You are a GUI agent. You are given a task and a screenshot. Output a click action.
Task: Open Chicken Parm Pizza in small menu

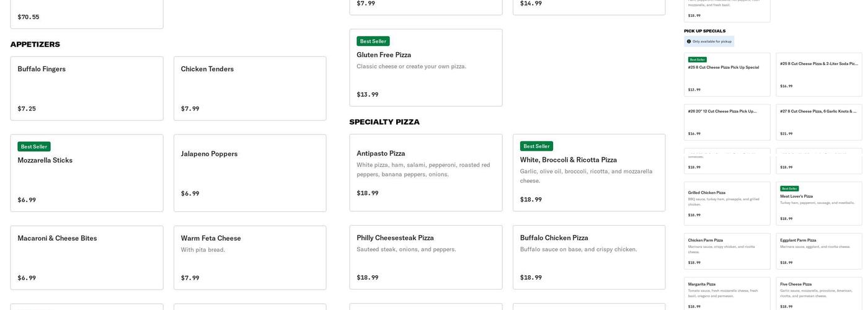(727, 250)
